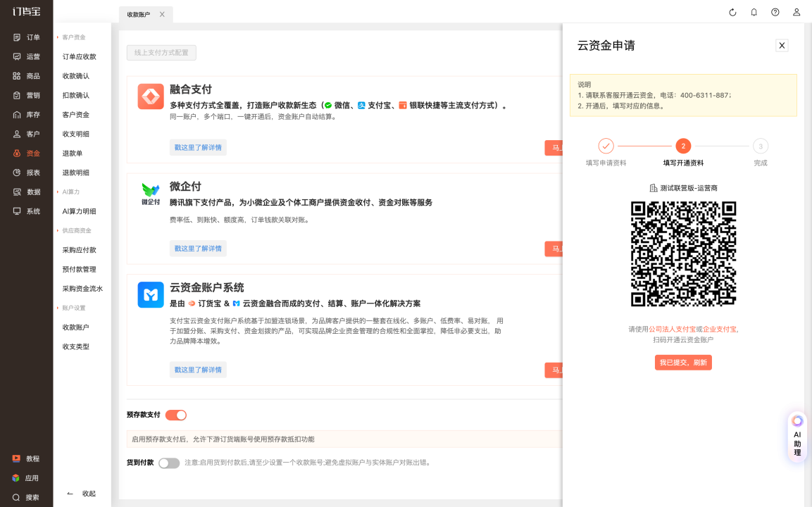
Task: Open the AI 助理 floating assistant
Action: tap(797, 437)
